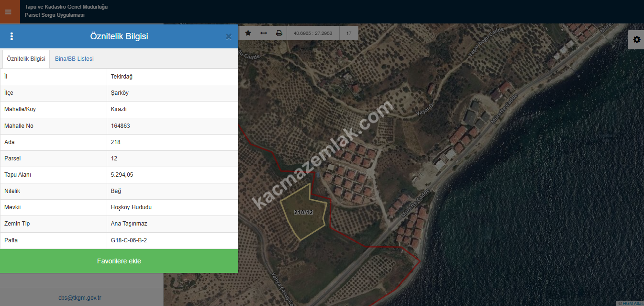Screen dimensions: 644x306
Task: Switch to the Bina/BB Listesi tab
Action: pyautogui.click(x=74, y=59)
